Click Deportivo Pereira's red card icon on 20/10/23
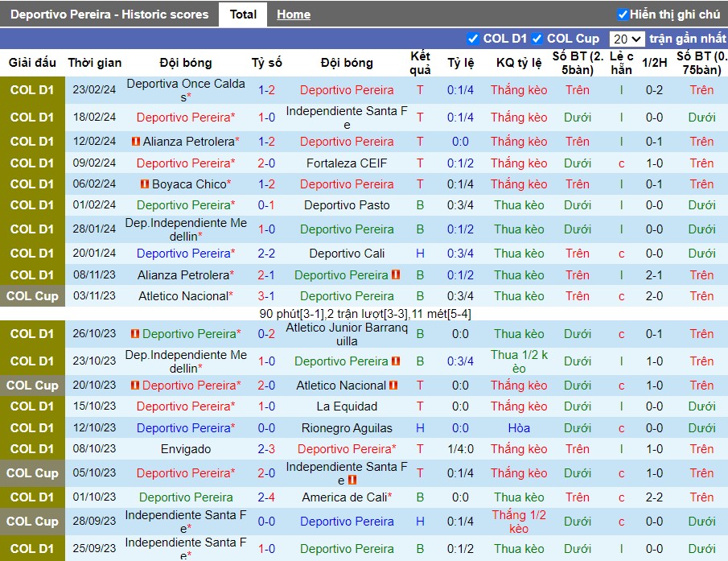The width and height of the screenshot is (728, 561). pyautogui.click(x=135, y=385)
